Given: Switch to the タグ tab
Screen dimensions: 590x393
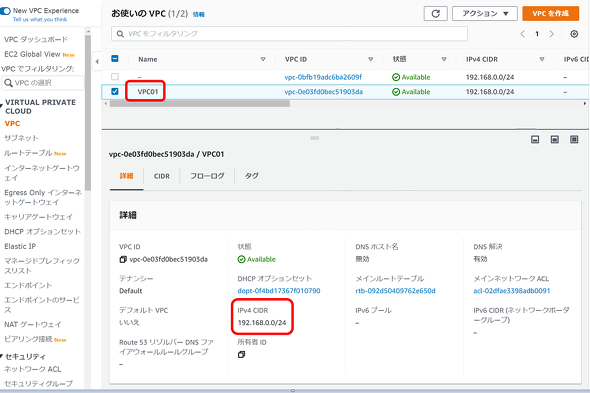Looking at the screenshot, I should [252, 176].
